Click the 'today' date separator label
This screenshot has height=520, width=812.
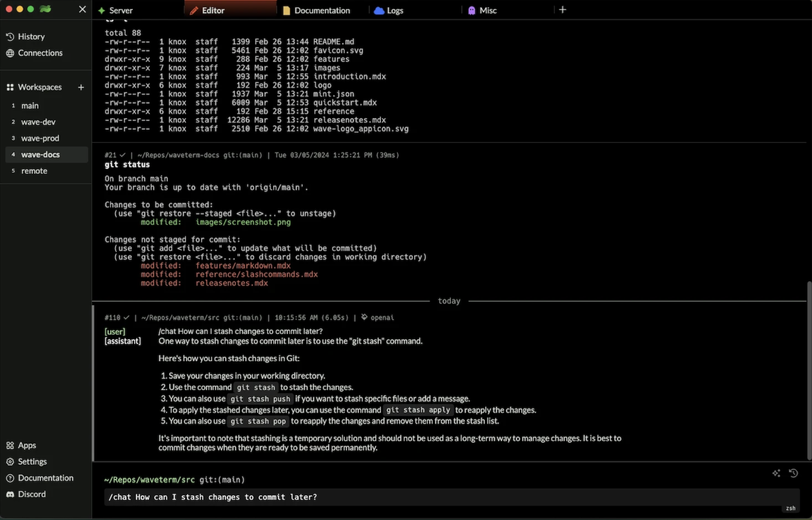point(449,301)
